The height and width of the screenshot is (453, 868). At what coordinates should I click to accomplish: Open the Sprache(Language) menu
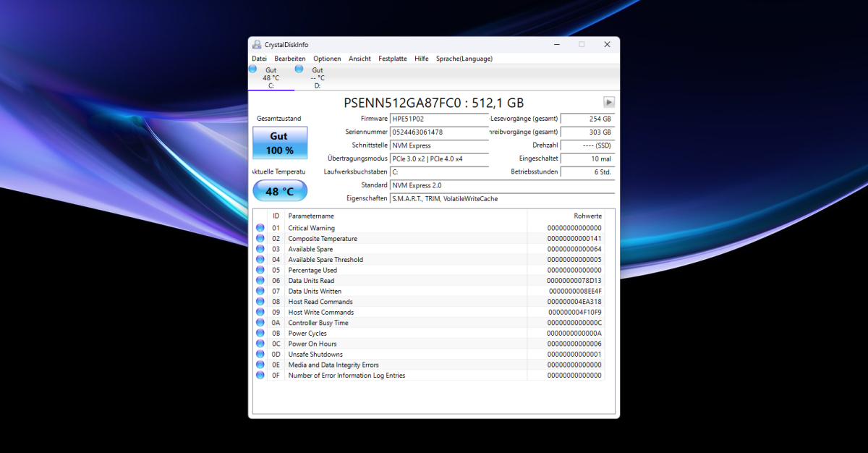click(x=464, y=59)
